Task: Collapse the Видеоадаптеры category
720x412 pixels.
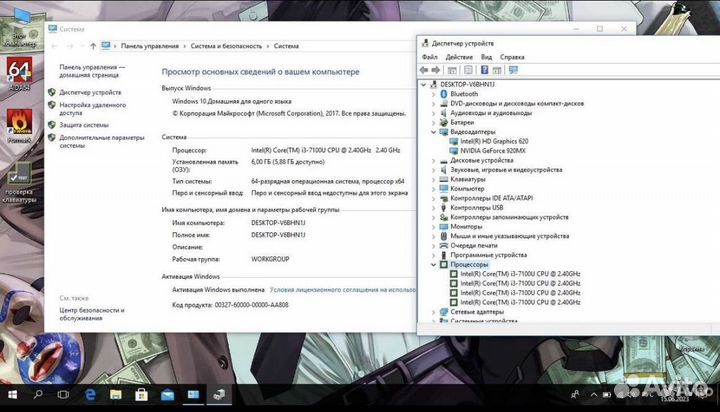Action: [x=433, y=132]
